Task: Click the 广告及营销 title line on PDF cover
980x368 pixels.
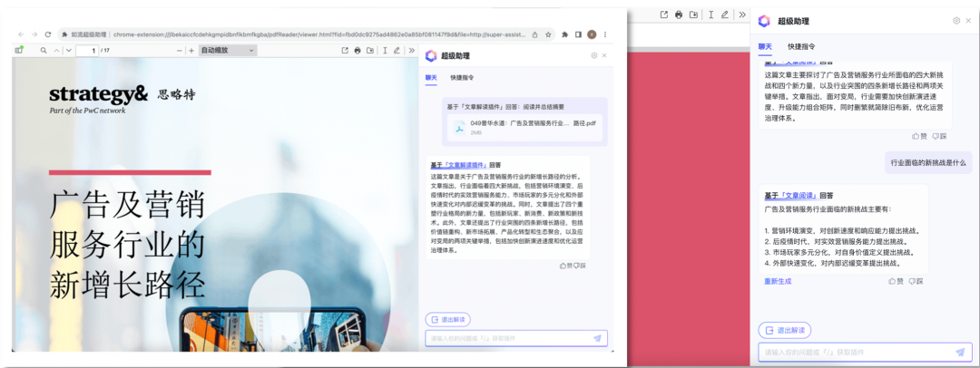Action: coord(128,207)
